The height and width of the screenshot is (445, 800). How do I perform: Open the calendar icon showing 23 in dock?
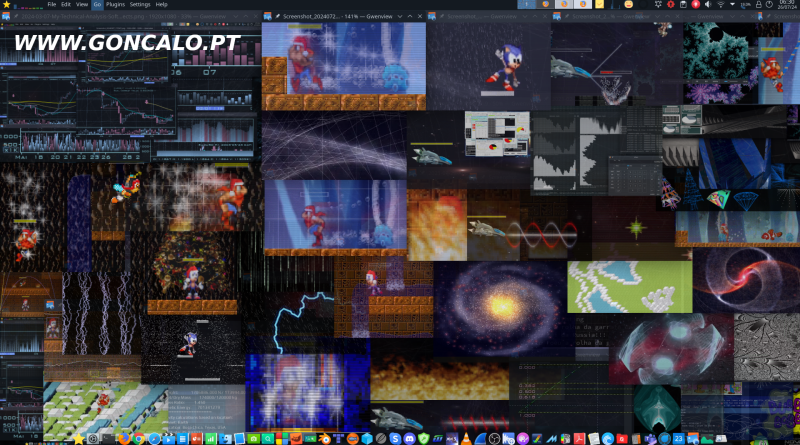pos(677,438)
